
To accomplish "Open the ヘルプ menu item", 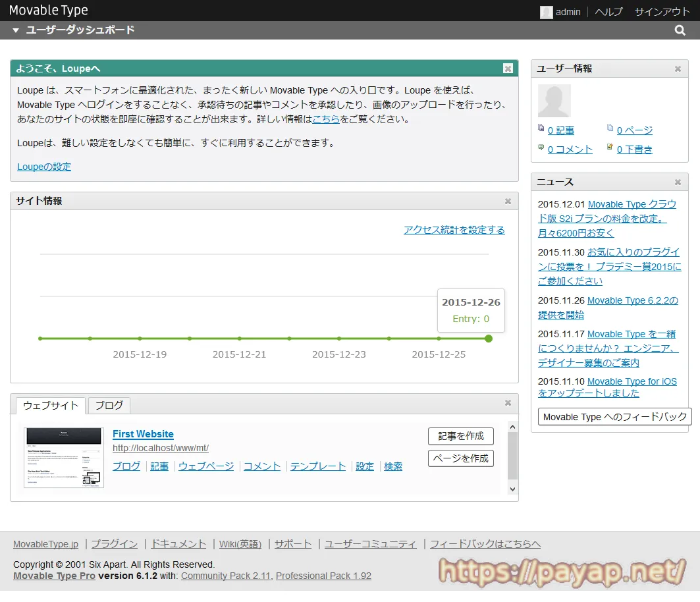I will click(x=608, y=12).
